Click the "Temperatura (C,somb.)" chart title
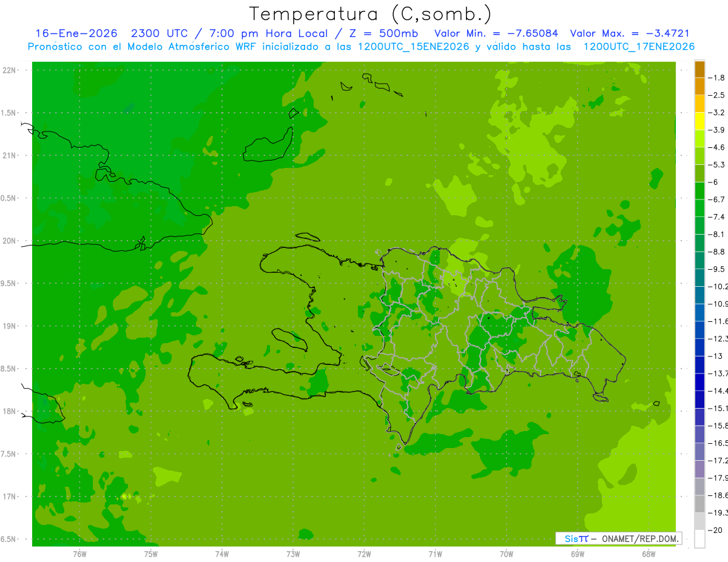Screen dimensions: 728x562 click(370, 15)
